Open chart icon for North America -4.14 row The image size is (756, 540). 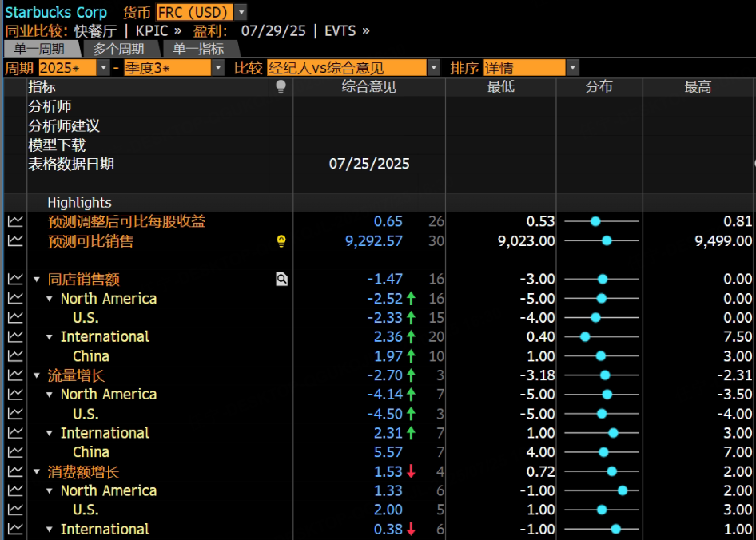[x=15, y=395]
